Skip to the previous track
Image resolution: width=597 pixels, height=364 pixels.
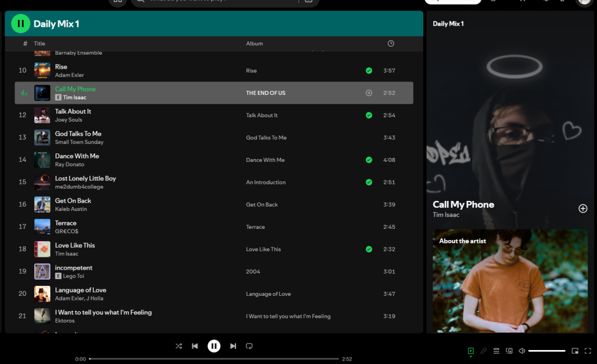[195, 346]
